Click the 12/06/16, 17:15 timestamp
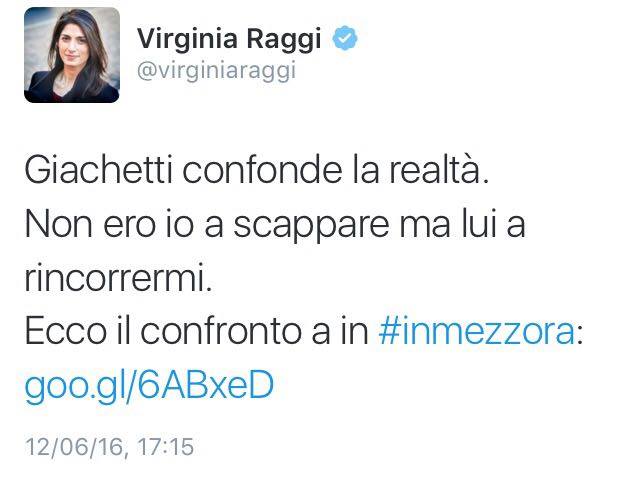Viewport: 640px width, 487px height. point(109,446)
